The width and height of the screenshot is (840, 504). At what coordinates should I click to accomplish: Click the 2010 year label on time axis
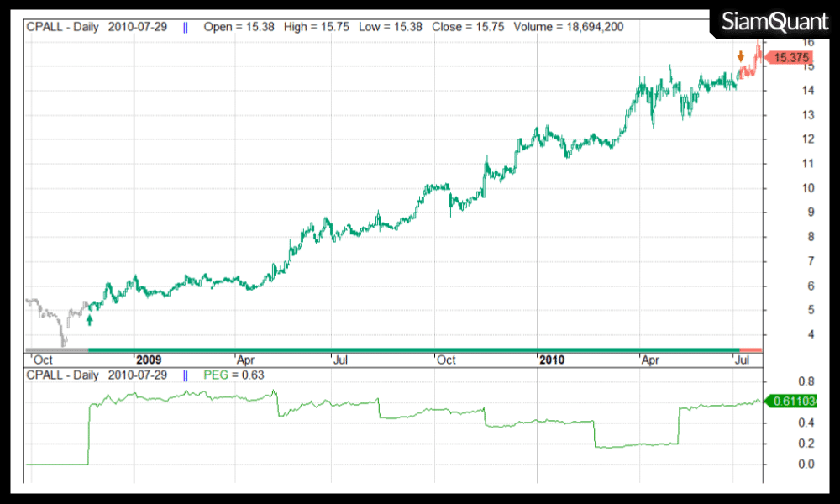pos(551,360)
